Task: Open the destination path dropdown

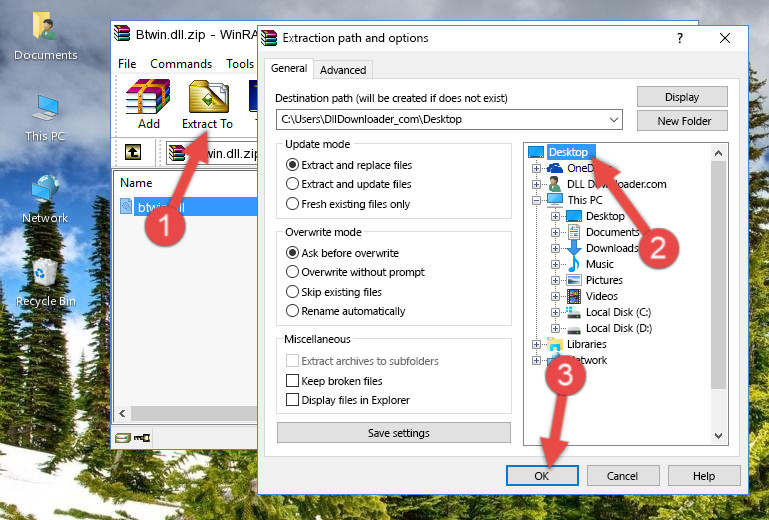Action: pyautogui.click(x=614, y=120)
